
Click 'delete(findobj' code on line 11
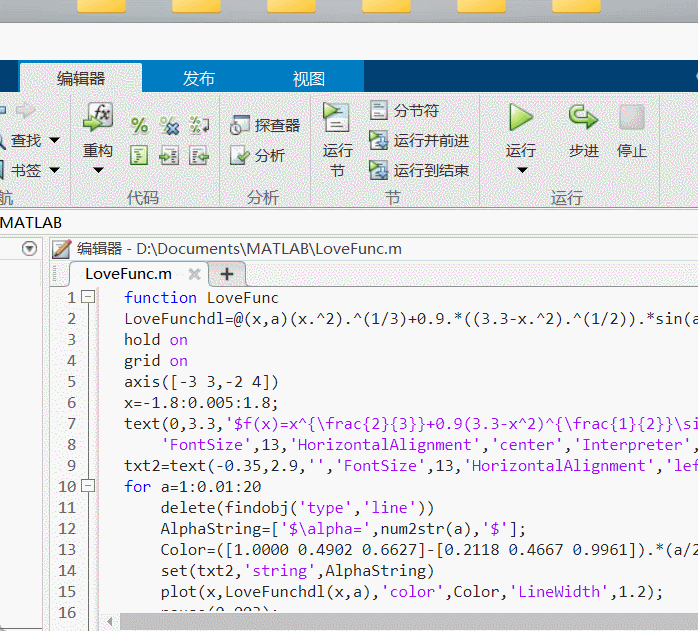coord(229,508)
